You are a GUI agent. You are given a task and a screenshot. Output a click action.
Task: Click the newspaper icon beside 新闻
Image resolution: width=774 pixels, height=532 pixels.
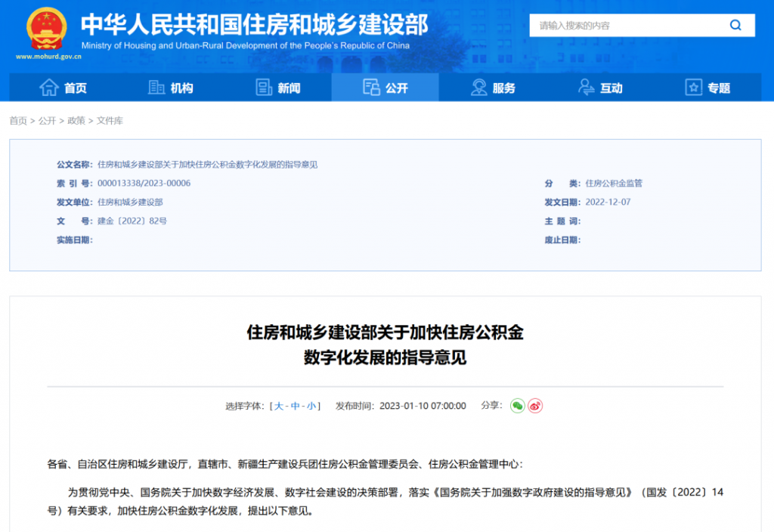click(x=264, y=88)
